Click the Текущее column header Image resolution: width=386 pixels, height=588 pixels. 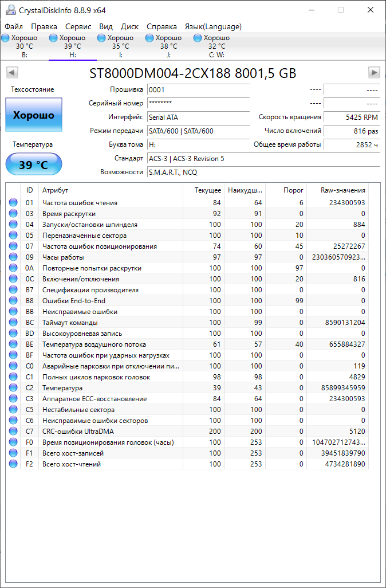point(203,190)
